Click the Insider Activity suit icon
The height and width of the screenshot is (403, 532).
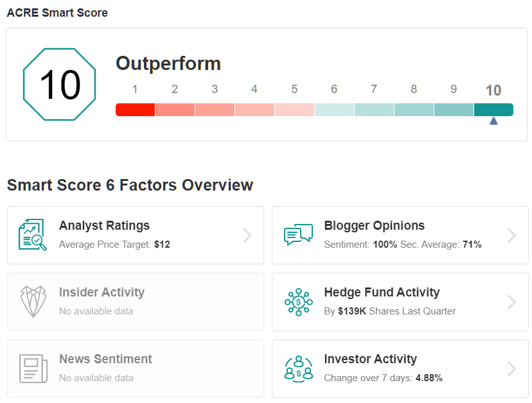tap(33, 302)
